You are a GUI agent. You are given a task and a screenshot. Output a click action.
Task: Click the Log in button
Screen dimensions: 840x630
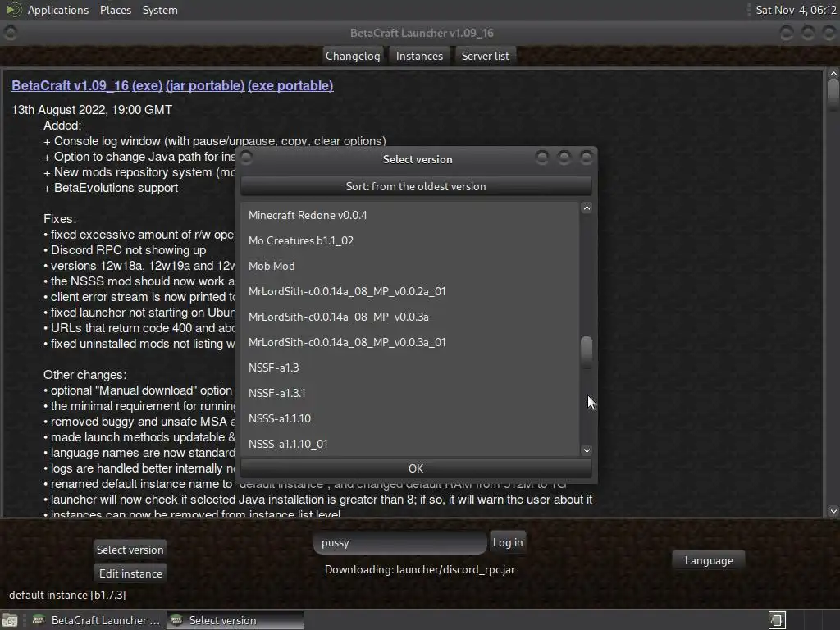tap(507, 543)
